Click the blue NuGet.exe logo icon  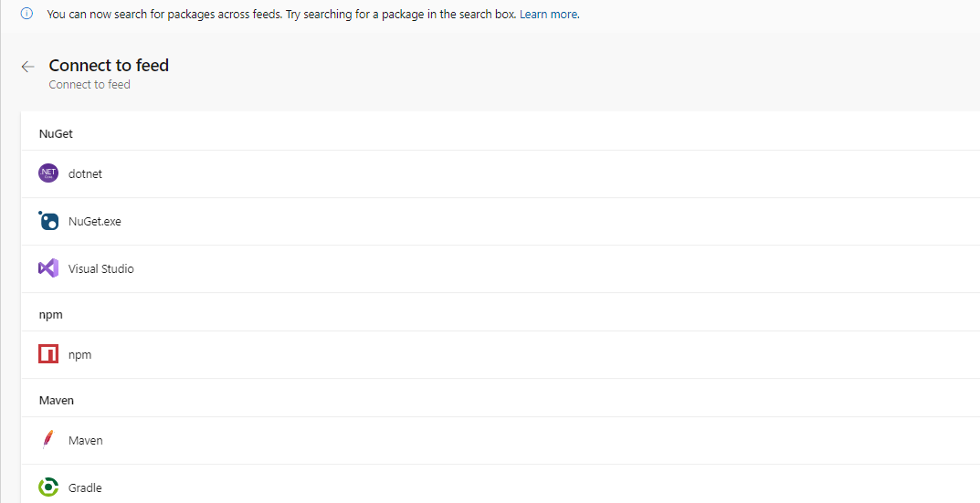click(x=48, y=221)
